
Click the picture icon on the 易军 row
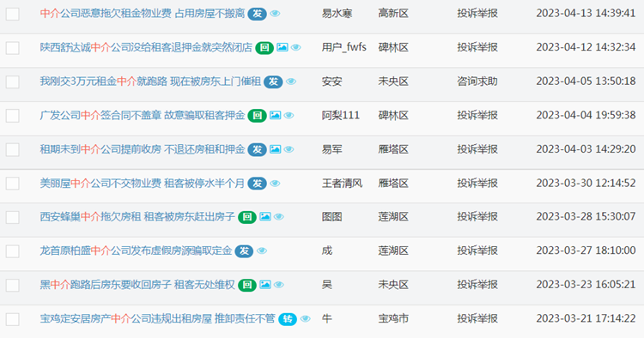(x=275, y=149)
